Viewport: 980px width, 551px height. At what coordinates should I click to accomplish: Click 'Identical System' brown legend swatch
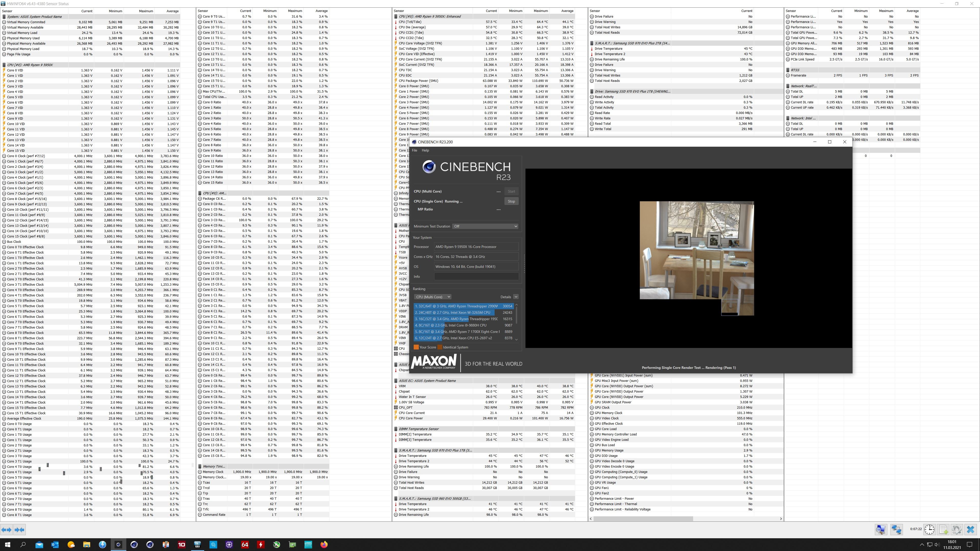click(440, 347)
